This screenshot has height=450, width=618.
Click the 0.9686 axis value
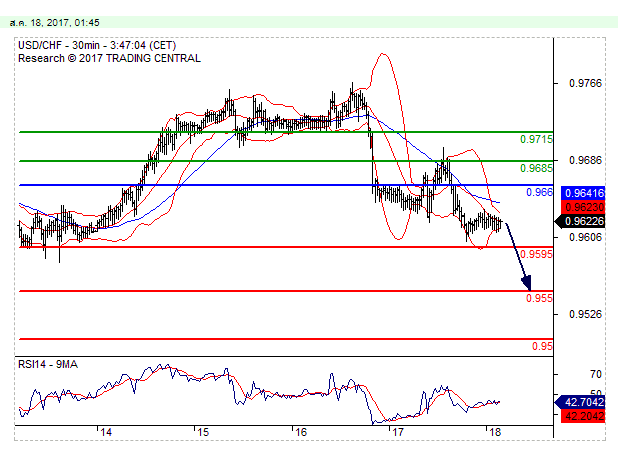(585, 160)
